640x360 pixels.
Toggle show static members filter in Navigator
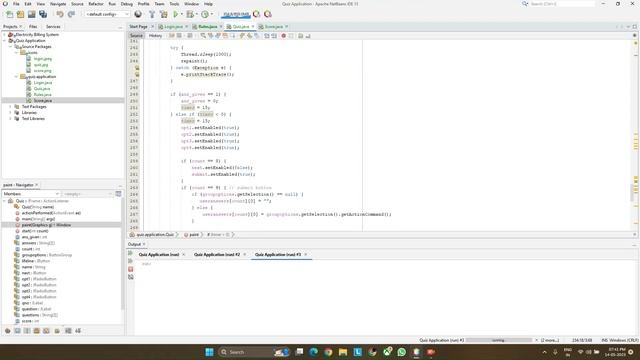27,331
